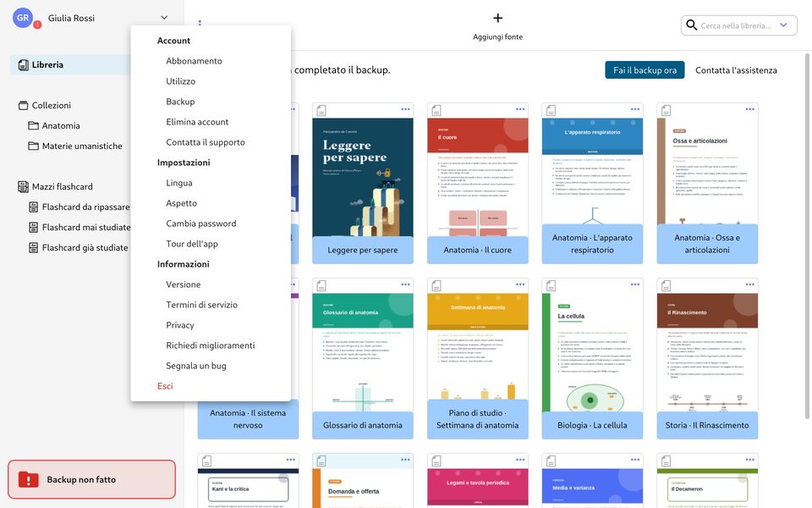
Task: Click the library vertical scrollbar
Action: coord(807,236)
